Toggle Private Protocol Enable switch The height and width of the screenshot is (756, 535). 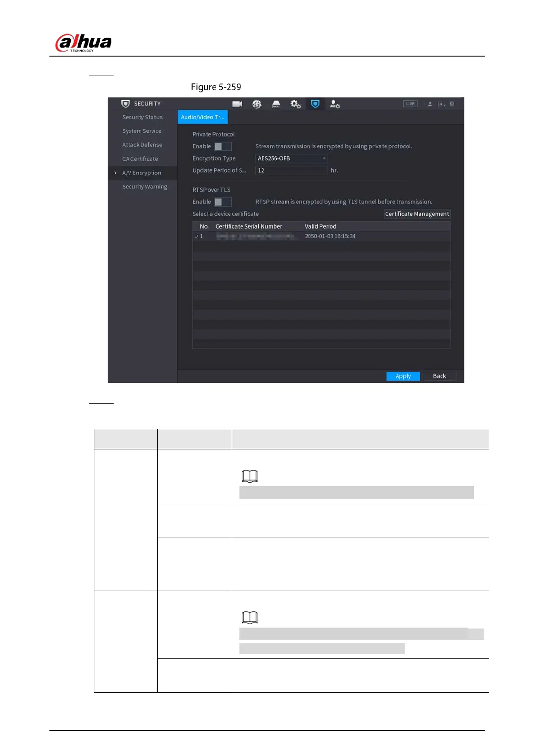(x=223, y=146)
